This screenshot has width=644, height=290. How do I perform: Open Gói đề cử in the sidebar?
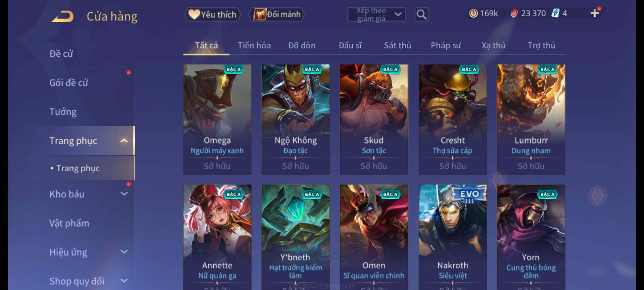pyautogui.click(x=69, y=83)
